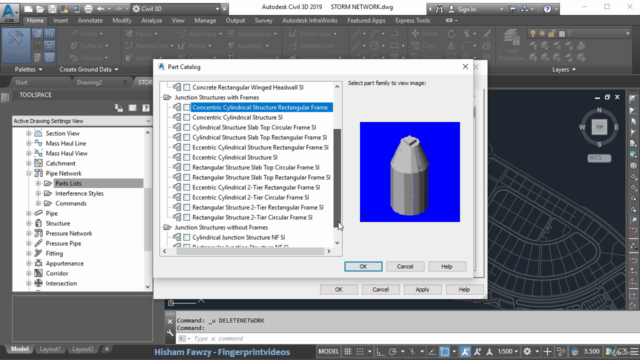This screenshot has height=360, width=640.
Task: Check Rectangular Structure 2-Tier Circular Frame SI checkbox
Action: [187, 218]
